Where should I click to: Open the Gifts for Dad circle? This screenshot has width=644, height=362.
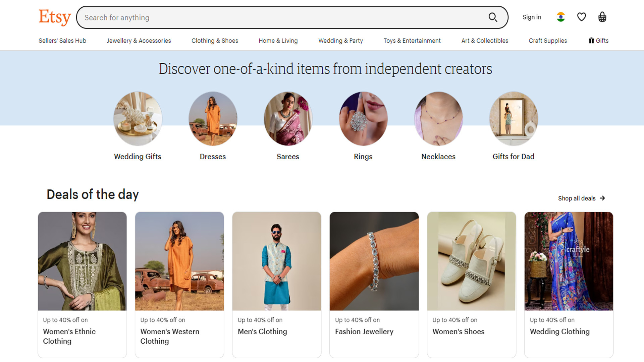click(513, 119)
